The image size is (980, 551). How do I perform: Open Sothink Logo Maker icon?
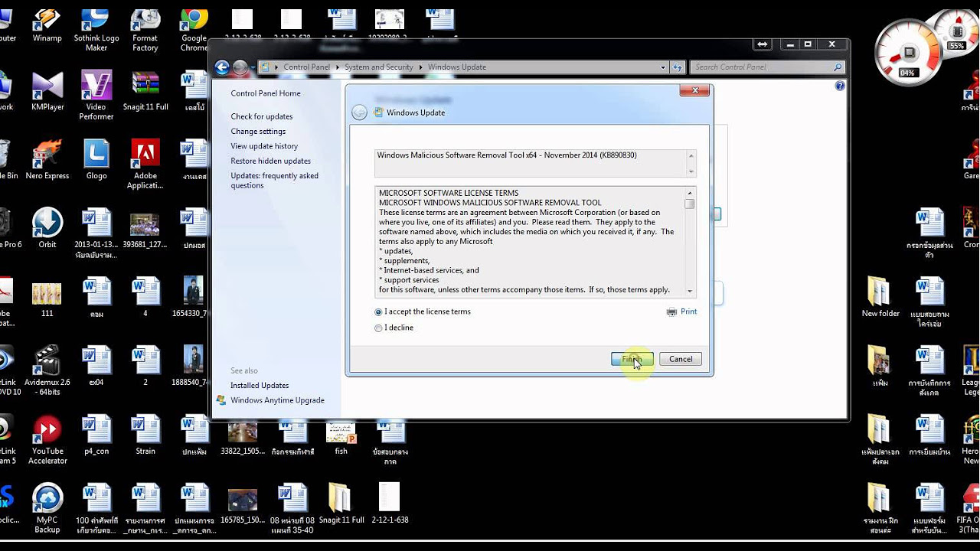pyautogui.click(x=96, y=29)
